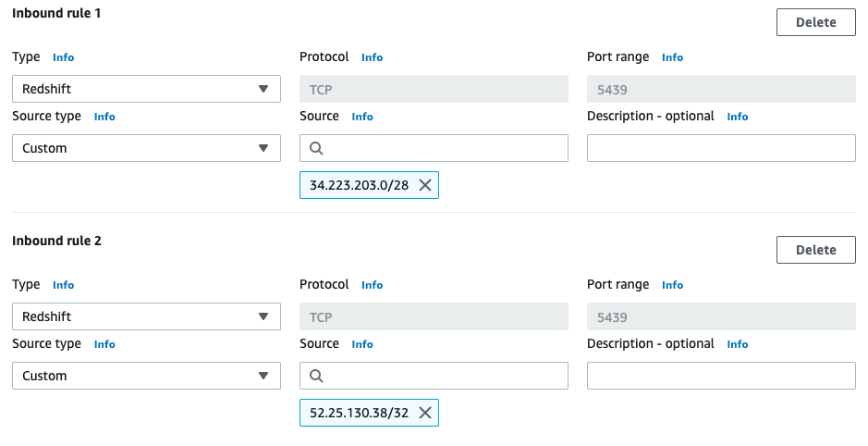The image size is (868, 446).
Task: Click search icon in rule 2 Source field
Action: click(x=316, y=376)
